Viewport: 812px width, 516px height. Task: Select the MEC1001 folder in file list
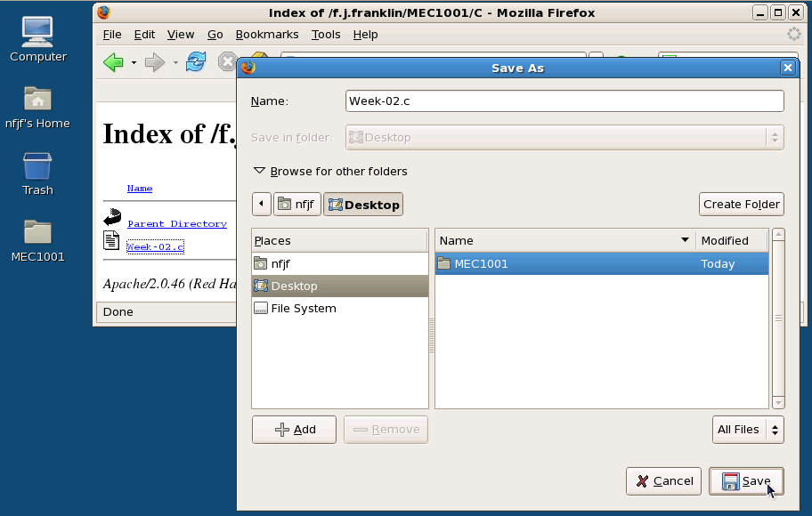(x=481, y=263)
